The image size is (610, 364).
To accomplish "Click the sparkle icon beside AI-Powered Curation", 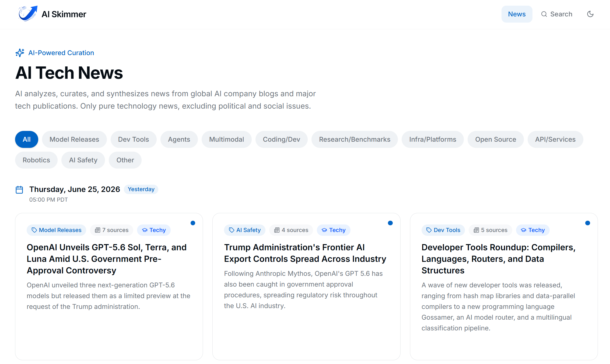I will pyautogui.click(x=20, y=53).
